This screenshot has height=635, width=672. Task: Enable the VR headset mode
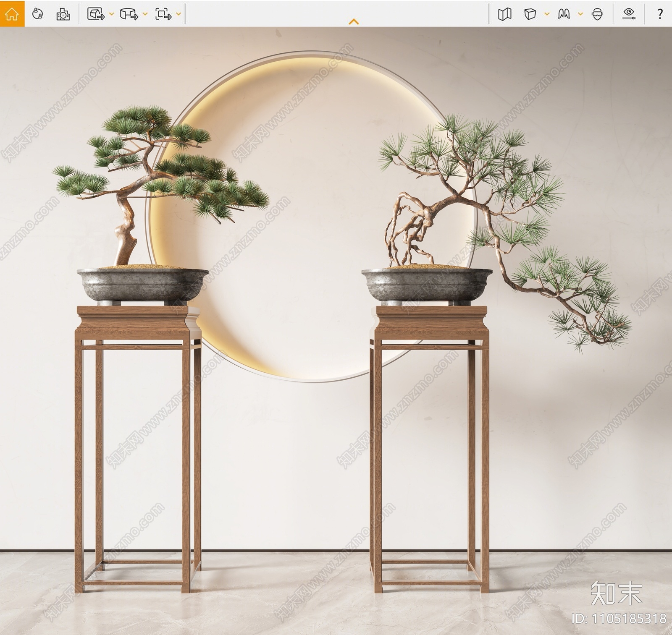point(597,14)
